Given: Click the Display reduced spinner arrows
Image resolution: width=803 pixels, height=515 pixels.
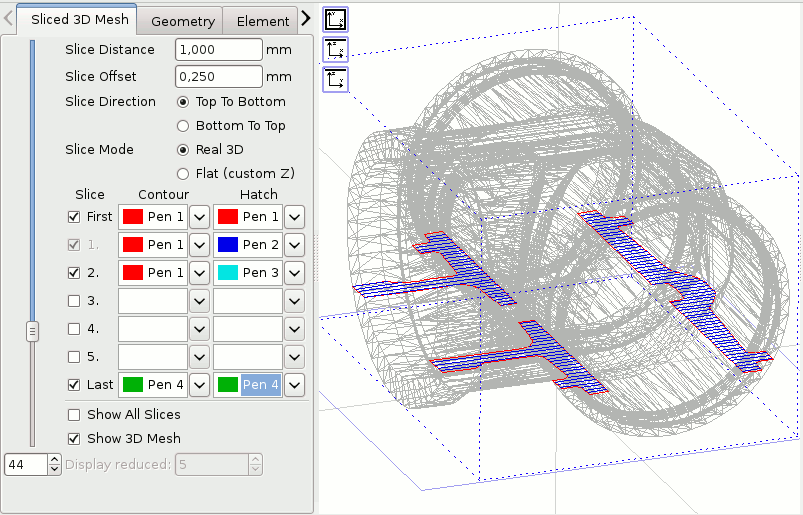Looking at the screenshot, I should [255, 464].
